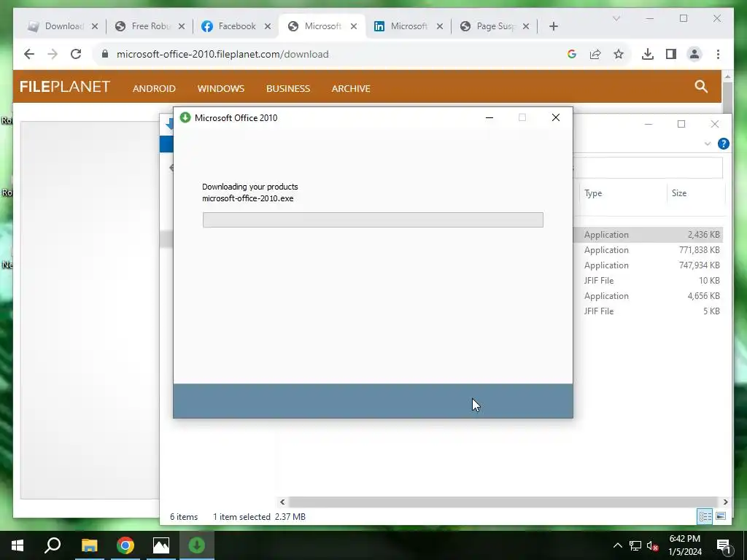Close the Free Robux tab

pyautogui.click(x=182, y=26)
